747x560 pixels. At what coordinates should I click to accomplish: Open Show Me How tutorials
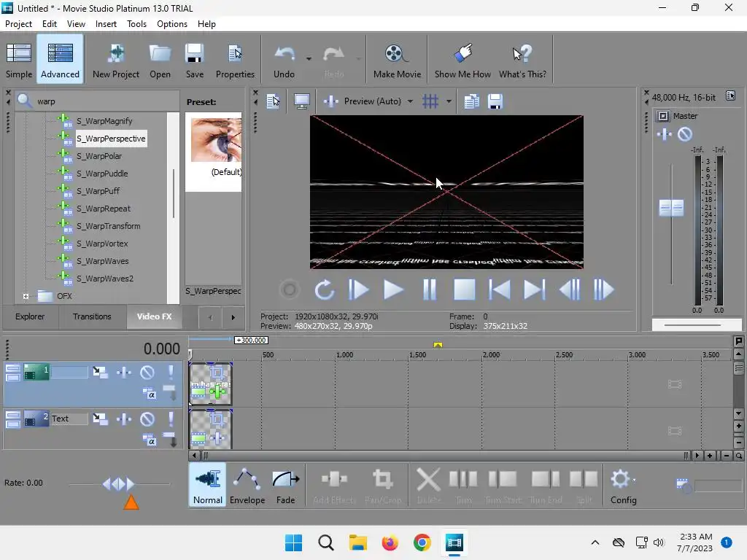462,59
